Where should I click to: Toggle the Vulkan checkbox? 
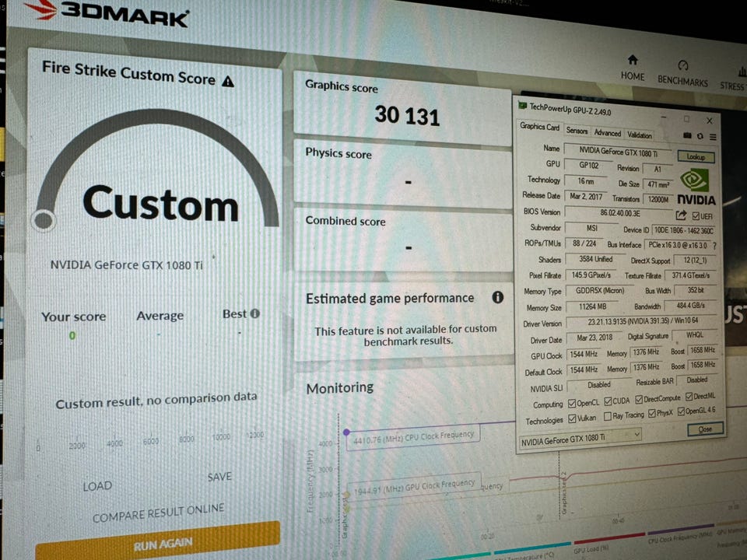pyautogui.click(x=572, y=419)
